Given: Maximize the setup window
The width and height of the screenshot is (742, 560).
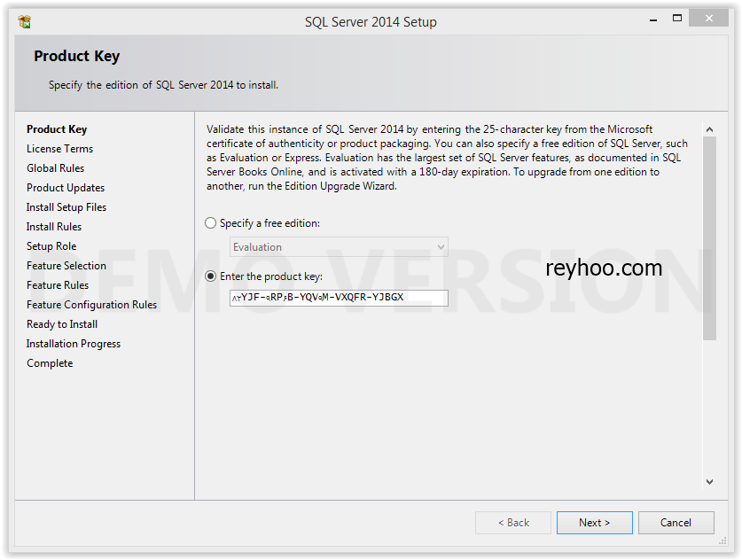Looking at the screenshot, I should (677, 19).
